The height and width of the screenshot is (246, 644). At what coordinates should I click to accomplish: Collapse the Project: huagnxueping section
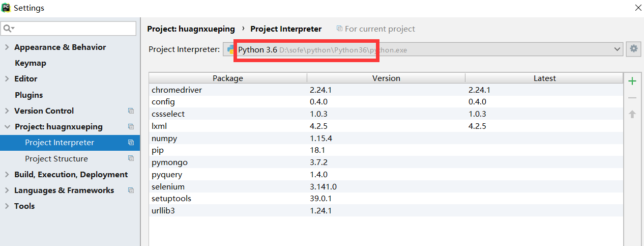[x=7, y=127]
